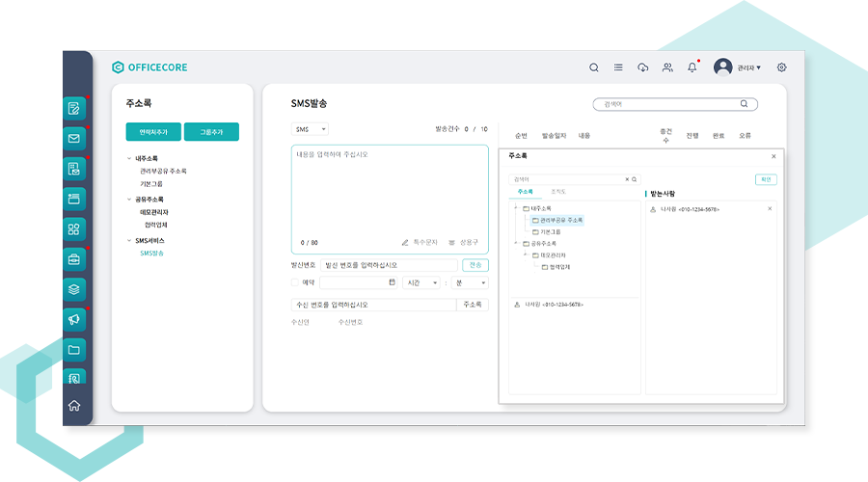Open the mail icon in left sidebar
This screenshot has width=868, height=482.
(x=74, y=139)
